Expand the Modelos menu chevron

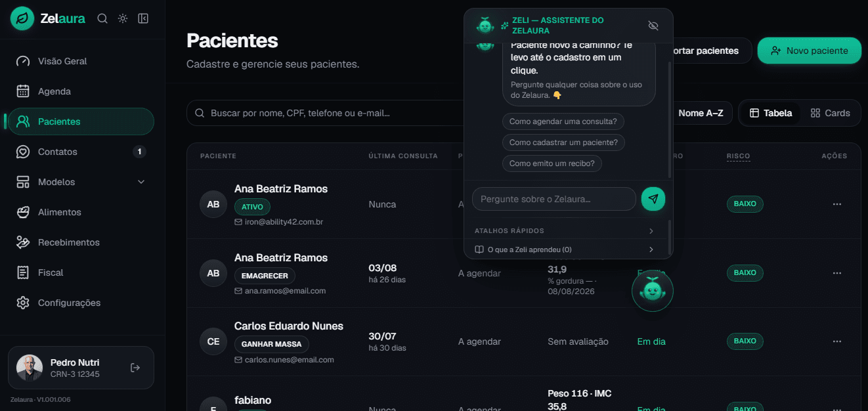(x=141, y=182)
